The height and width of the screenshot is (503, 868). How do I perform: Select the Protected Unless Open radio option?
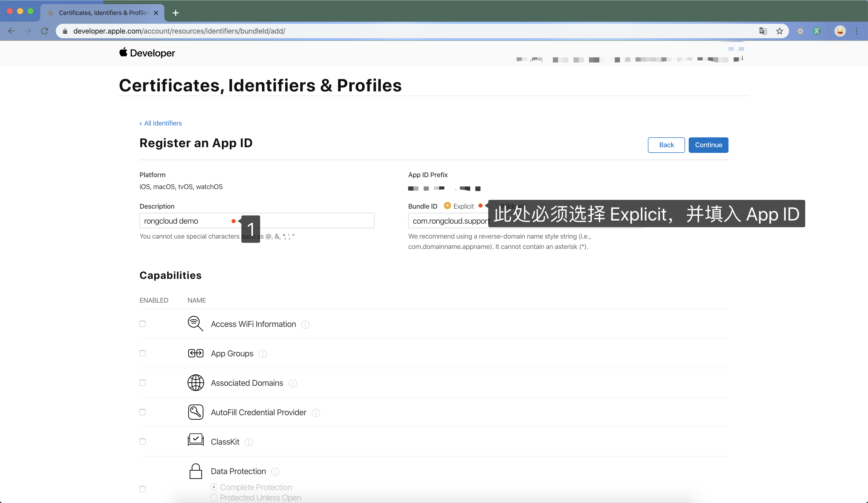pyautogui.click(x=214, y=498)
